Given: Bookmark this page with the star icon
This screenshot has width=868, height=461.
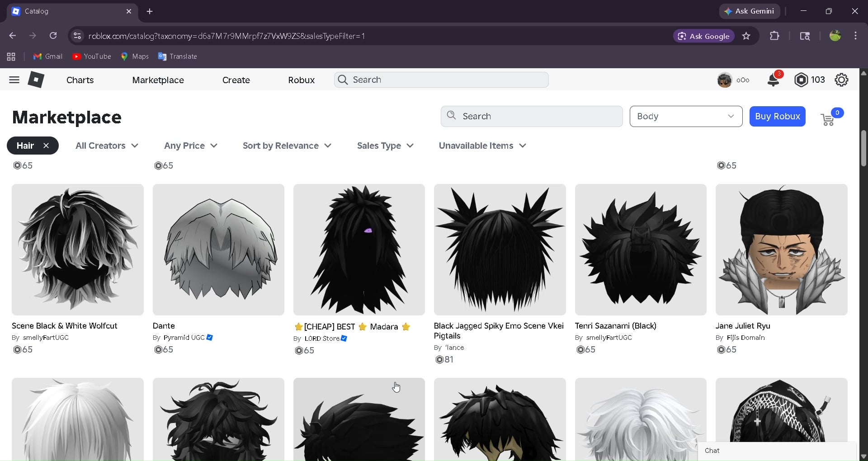Looking at the screenshot, I should coord(746,36).
